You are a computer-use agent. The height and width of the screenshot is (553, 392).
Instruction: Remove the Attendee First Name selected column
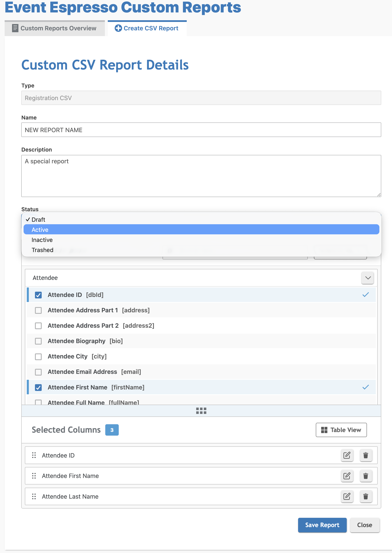(x=366, y=476)
